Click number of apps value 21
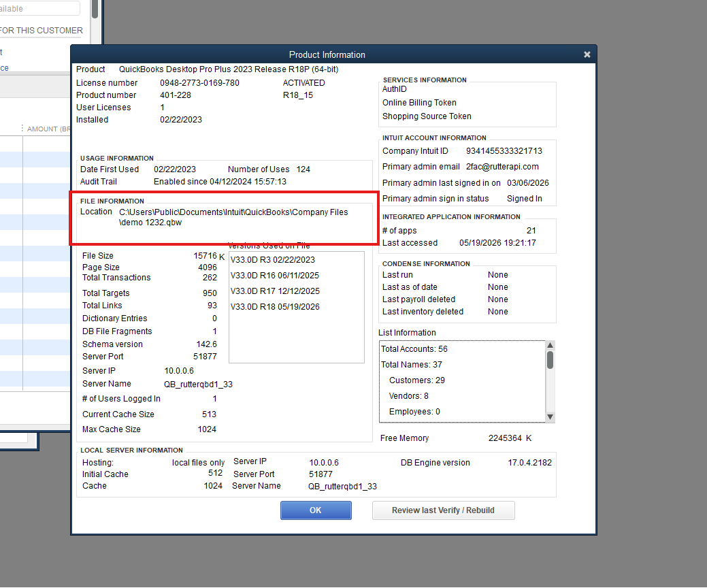This screenshot has height=588, width=707. [x=531, y=231]
